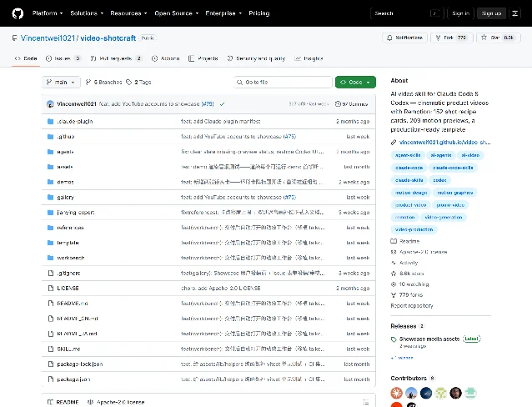The width and height of the screenshot is (532, 407).
Task: View the 2 Tags link
Action: point(138,82)
